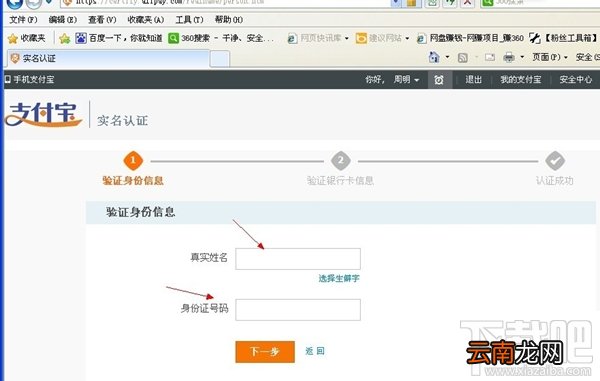This screenshot has width=600, height=381.
Task: Click the orange 下一步 button
Action: [265, 352]
